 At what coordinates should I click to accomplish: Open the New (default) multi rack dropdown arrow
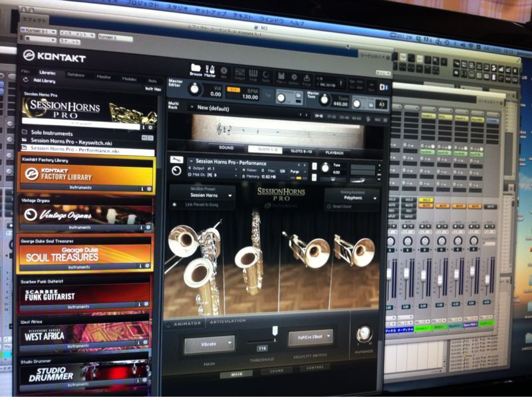tap(192, 107)
